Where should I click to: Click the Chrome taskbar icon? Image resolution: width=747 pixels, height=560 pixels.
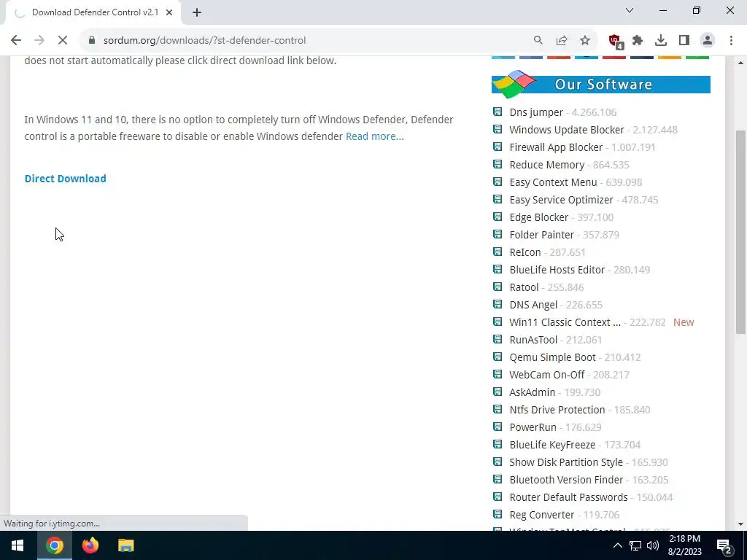tap(54, 545)
